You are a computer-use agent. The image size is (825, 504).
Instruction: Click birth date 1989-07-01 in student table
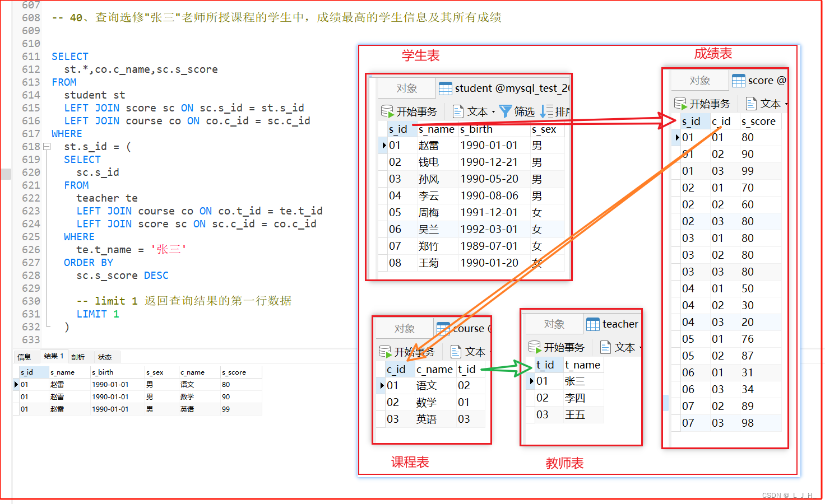pyautogui.click(x=489, y=246)
